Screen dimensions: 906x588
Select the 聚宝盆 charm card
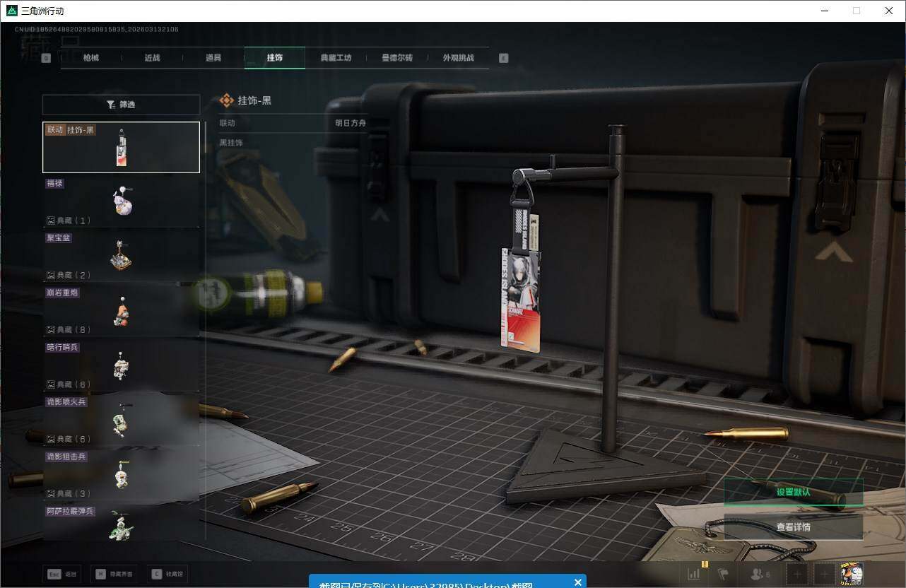pyautogui.click(x=121, y=256)
